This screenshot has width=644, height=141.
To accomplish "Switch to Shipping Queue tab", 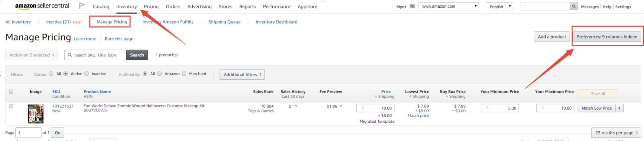I will [x=224, y=22].
